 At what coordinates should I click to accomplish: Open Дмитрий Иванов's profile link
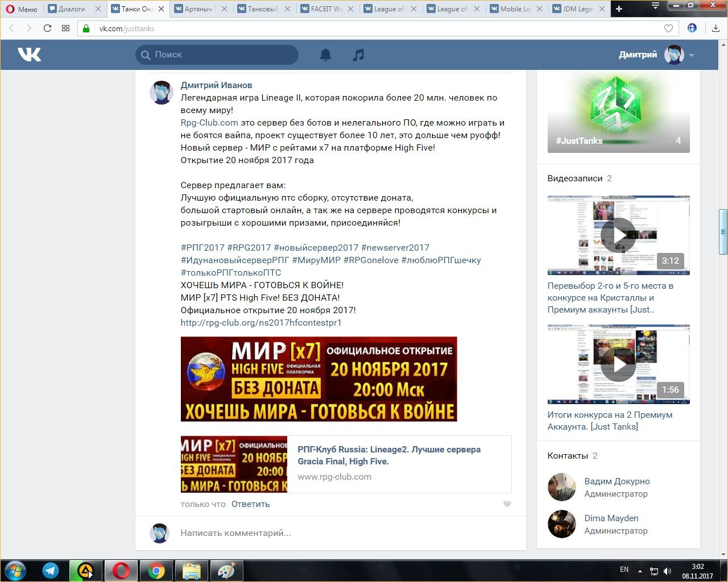pyautogui.click(x=216, y=85)
